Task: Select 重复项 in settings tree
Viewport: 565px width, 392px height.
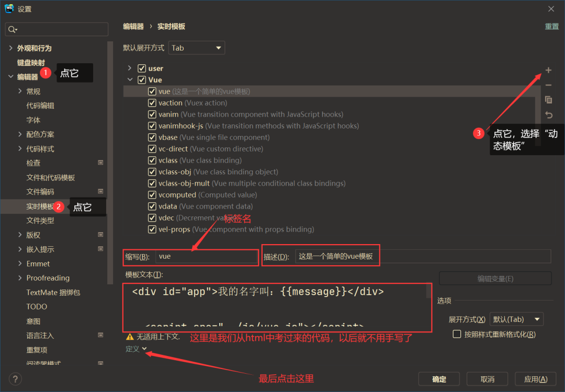Action: coord(37,350)
